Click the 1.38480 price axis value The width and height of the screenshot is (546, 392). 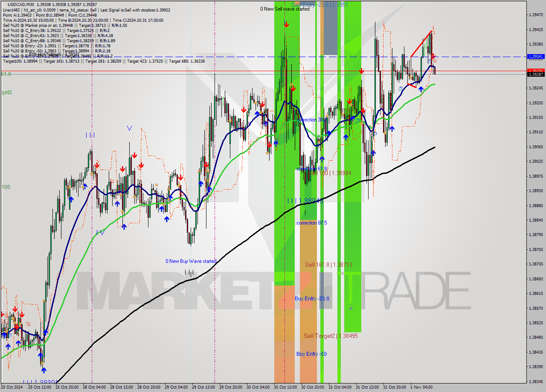pyautogui.click(x=536, y=337)
